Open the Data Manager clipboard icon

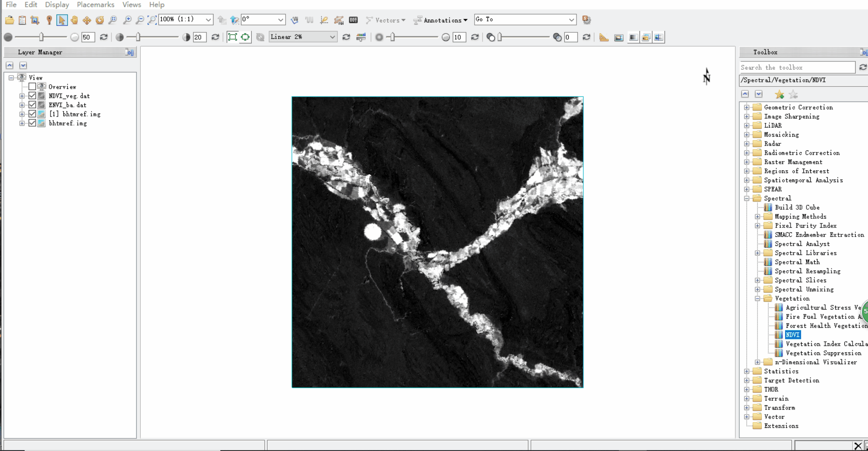click(x=22, y=20)
